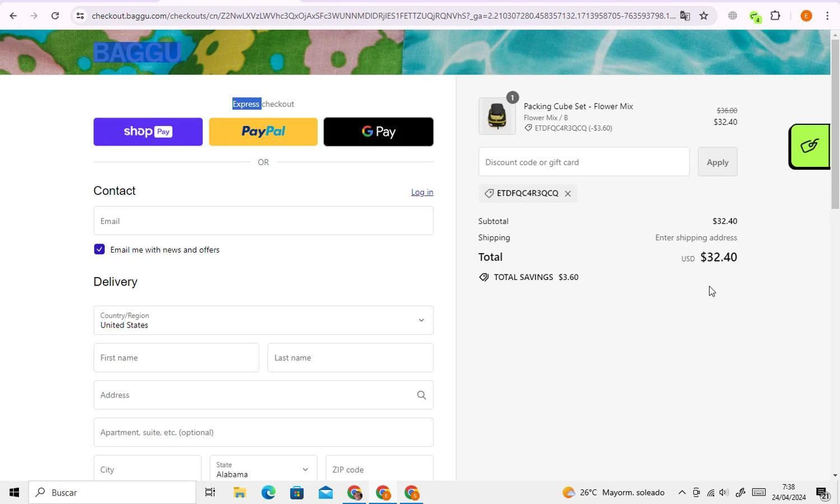This screenshot has height=504, width=840.
Task: Open network settings in system tray
Action: (711, 493)
